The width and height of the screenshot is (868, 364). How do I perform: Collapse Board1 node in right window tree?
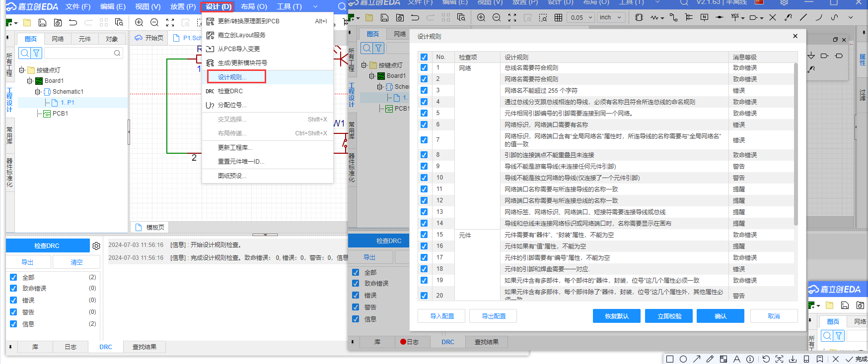pyautogui.click(x=372, y=76)
